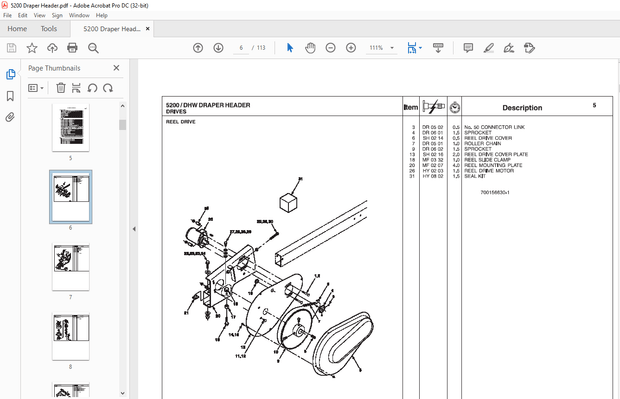Rotate page counterclockwise

(x=92, y=88)
